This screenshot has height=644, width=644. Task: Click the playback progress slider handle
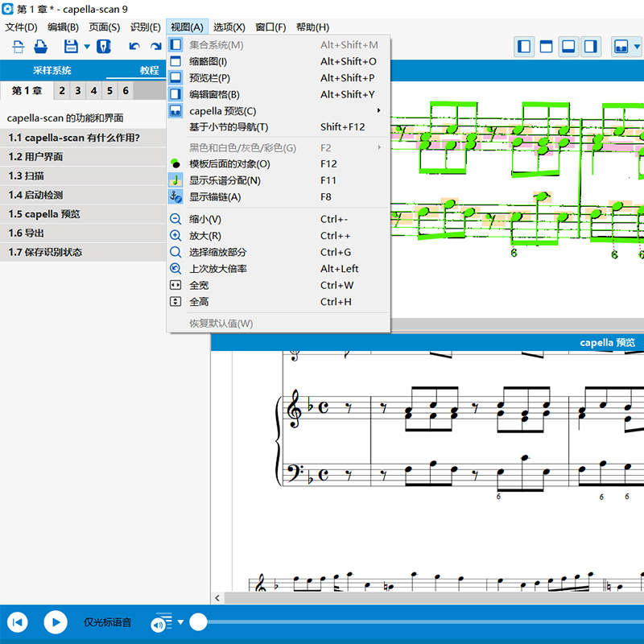point(198,622)
